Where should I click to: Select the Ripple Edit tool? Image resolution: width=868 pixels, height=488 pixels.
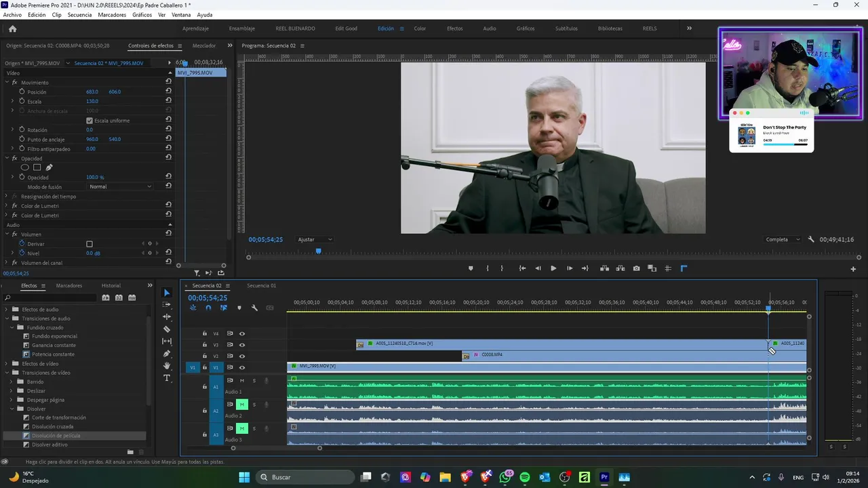[167, 317]
